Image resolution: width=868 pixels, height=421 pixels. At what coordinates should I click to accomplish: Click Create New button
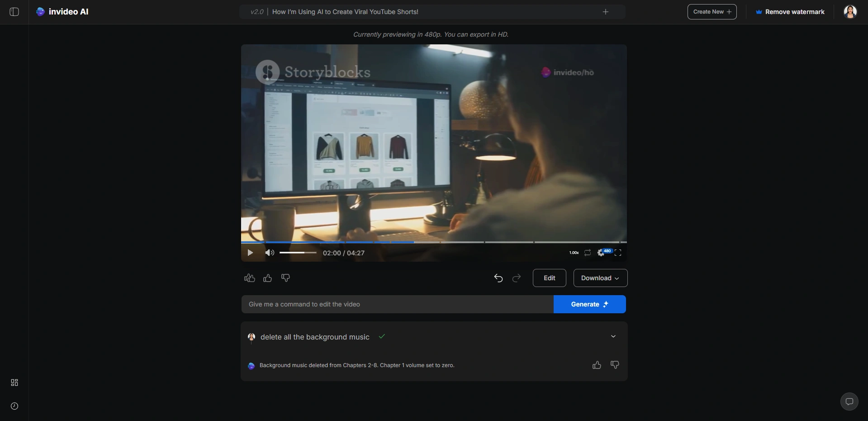[712, 12]
